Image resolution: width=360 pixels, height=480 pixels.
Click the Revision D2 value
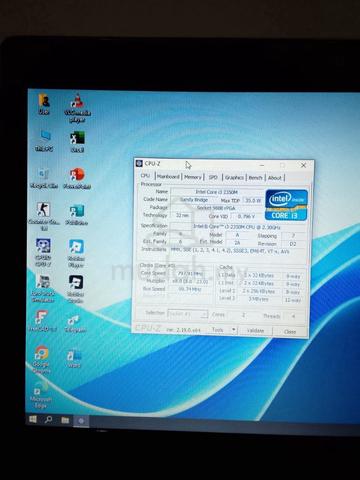click(x=293, y=244)
